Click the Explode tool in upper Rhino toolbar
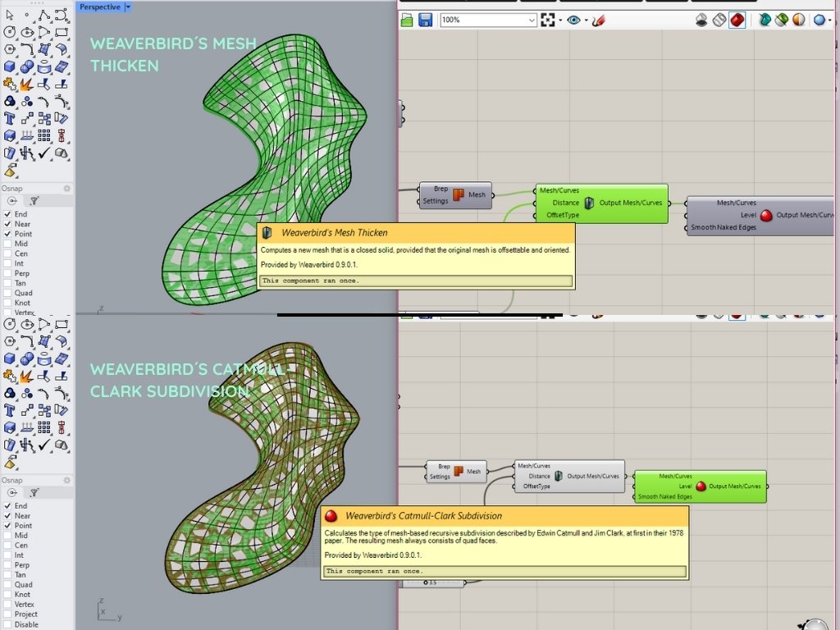 pyautogui.click(x=26, y=84)
